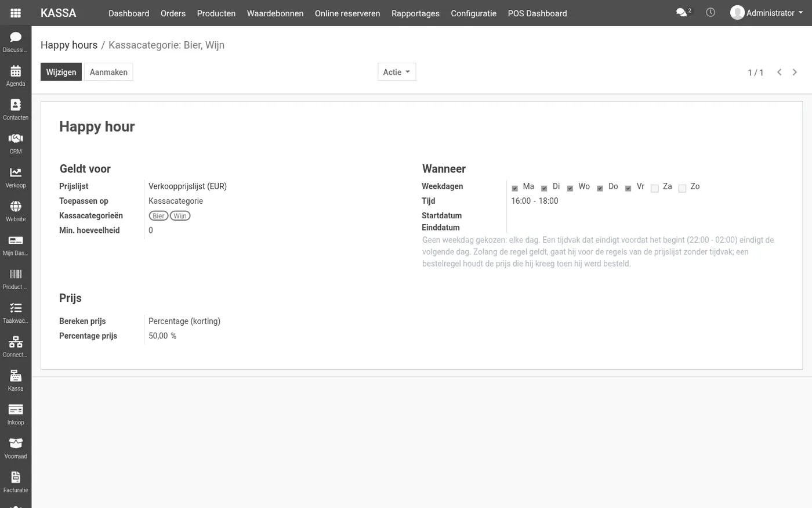Click the Wijn category tag
The image size is (812, 508).
[180, 216]
